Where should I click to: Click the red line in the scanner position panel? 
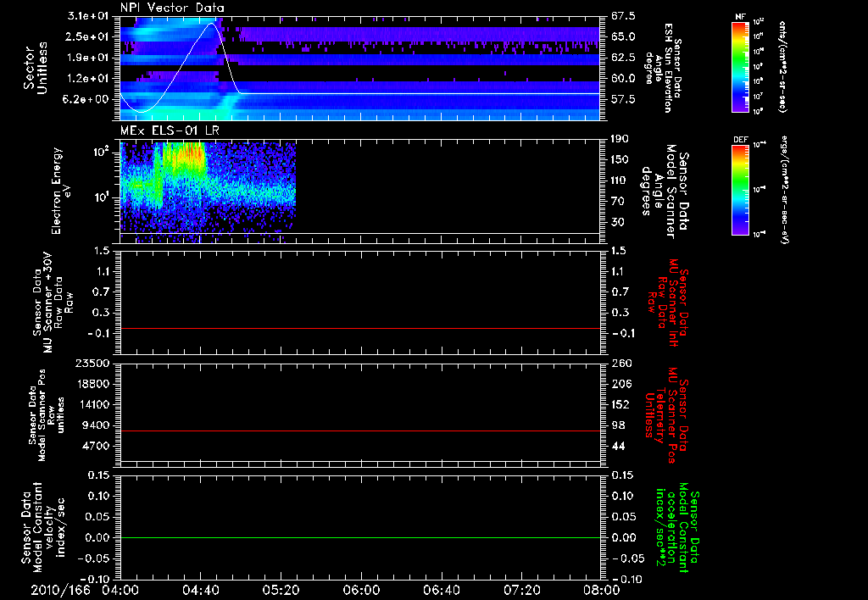pos(359,431)
